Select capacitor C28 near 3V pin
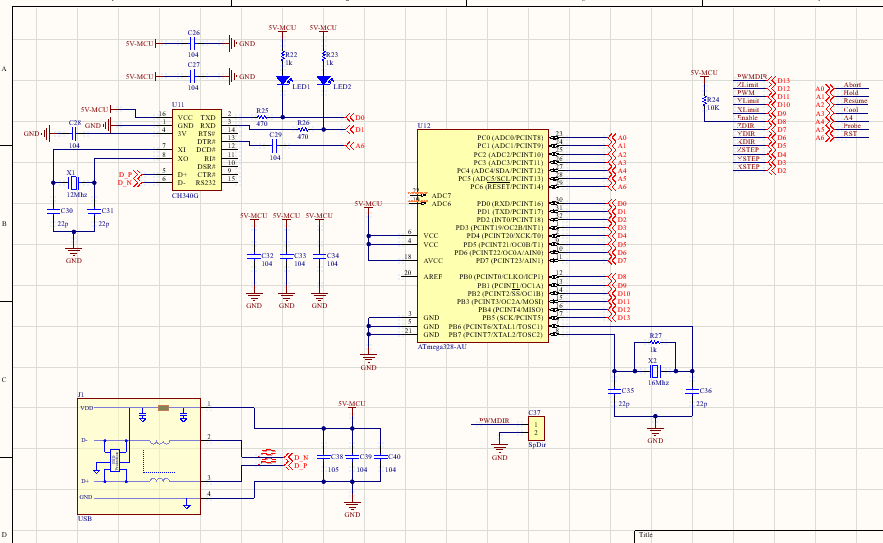 pyautogui.click(x=74, y=133)
